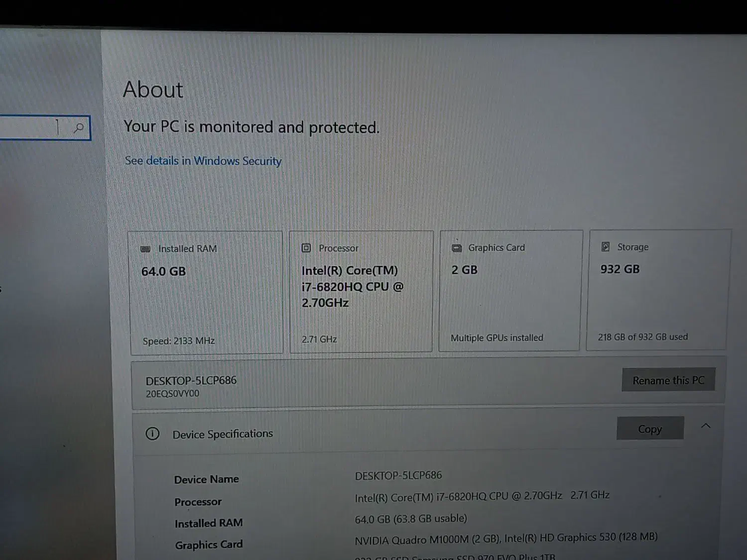
Task: Select the 64.0 GB RAM value
Action: [163, 271]
